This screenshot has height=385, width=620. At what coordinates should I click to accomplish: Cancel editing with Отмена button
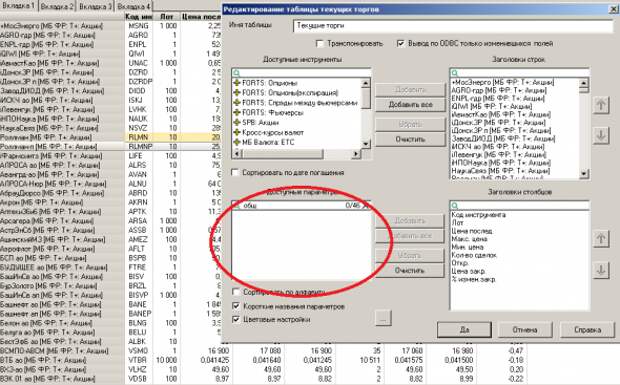click(x=525, y=330)
